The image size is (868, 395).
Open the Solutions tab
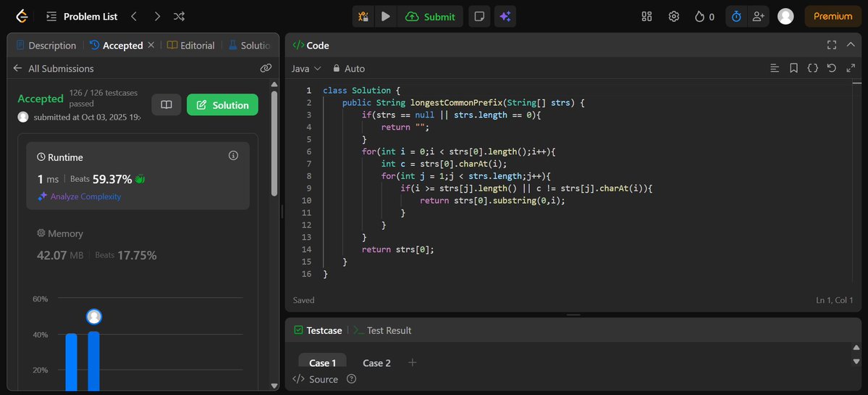point(249,46)
